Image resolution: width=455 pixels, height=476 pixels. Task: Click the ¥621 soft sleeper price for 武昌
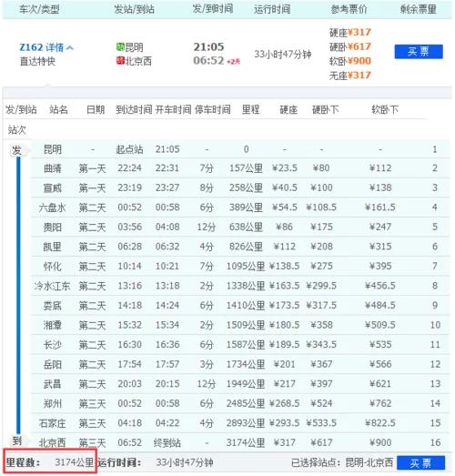380,384
